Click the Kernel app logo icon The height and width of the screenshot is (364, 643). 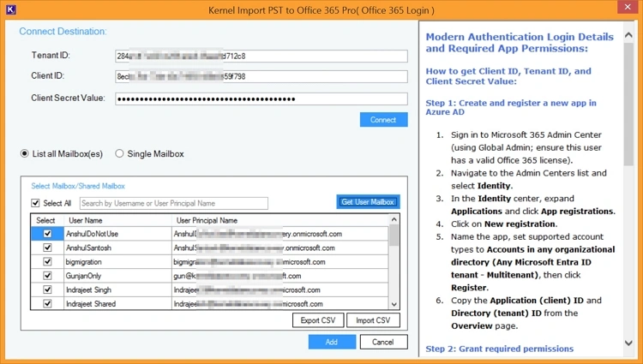click(x=11, y=9)
